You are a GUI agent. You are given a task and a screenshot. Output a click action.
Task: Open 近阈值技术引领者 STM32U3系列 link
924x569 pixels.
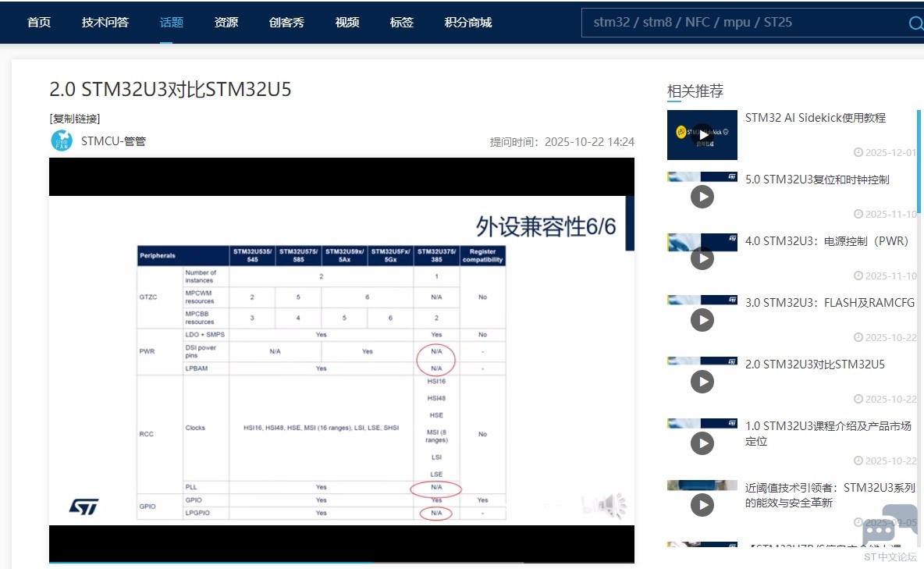pos(830,496)
